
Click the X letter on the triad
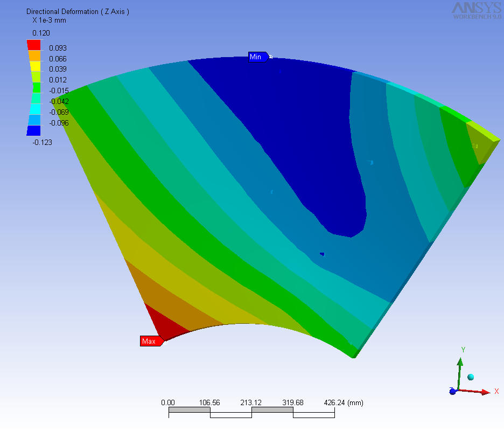496,392
